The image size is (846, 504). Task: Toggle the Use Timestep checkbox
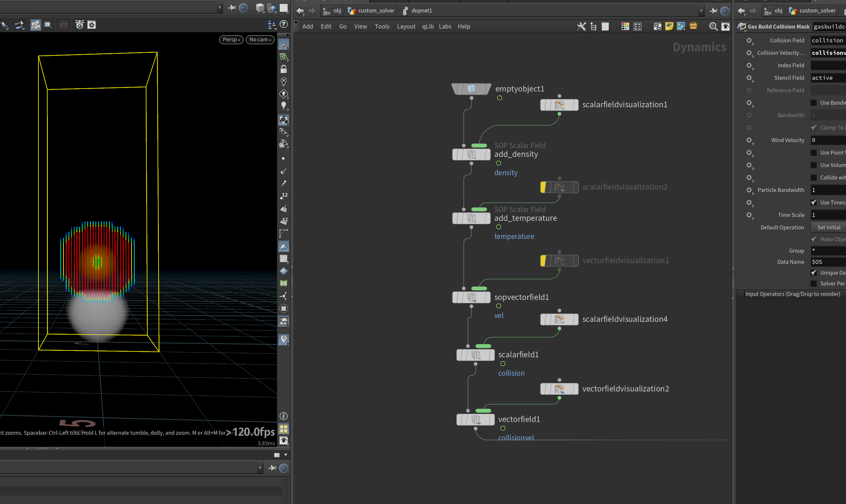(x=814, y=202)
